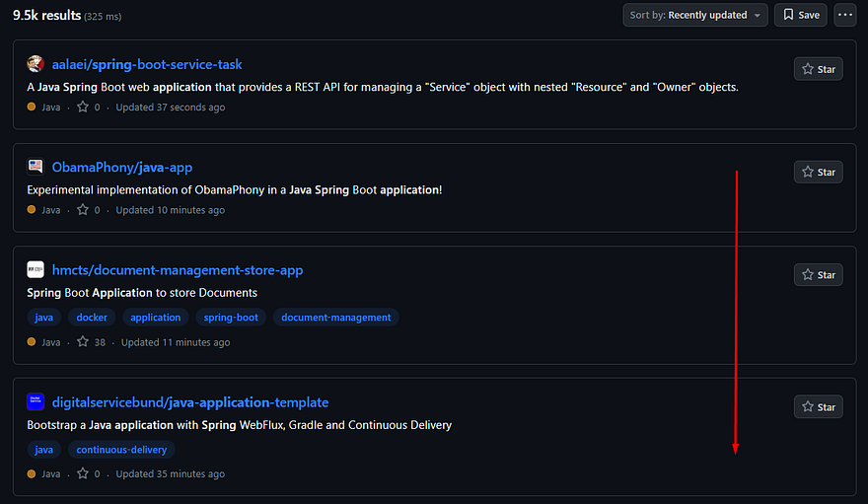This screenshot has height=504, width=868.
Task: Click the Java language dot for aalaei repo
Action: click(x=32, y=107)
